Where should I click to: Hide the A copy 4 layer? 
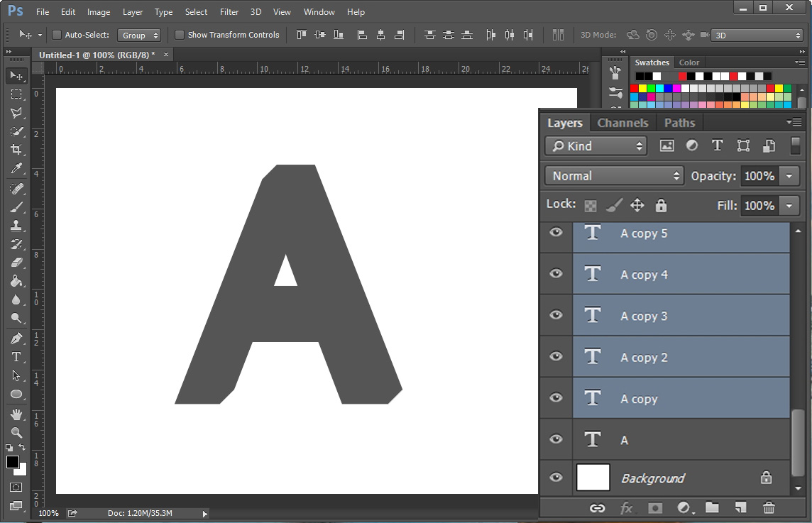[556, 273]
